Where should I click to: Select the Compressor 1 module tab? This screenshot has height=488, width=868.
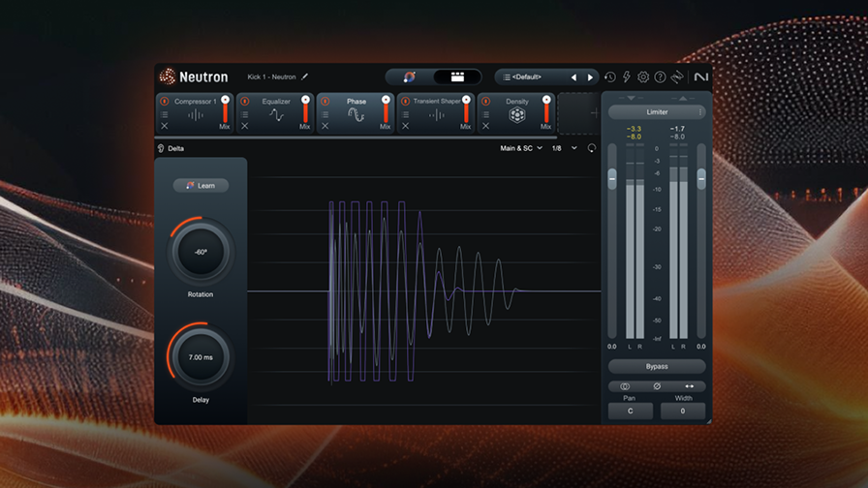click(x=195, y=113)
